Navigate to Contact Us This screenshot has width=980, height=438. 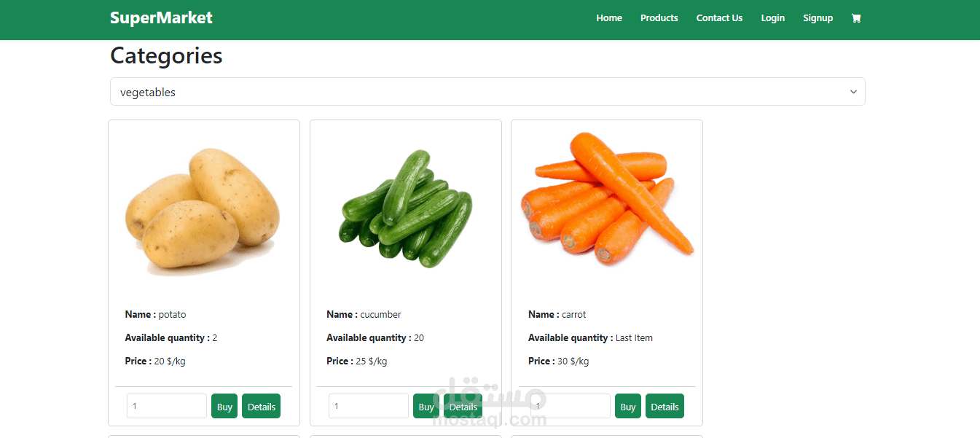tap(719, 18)
